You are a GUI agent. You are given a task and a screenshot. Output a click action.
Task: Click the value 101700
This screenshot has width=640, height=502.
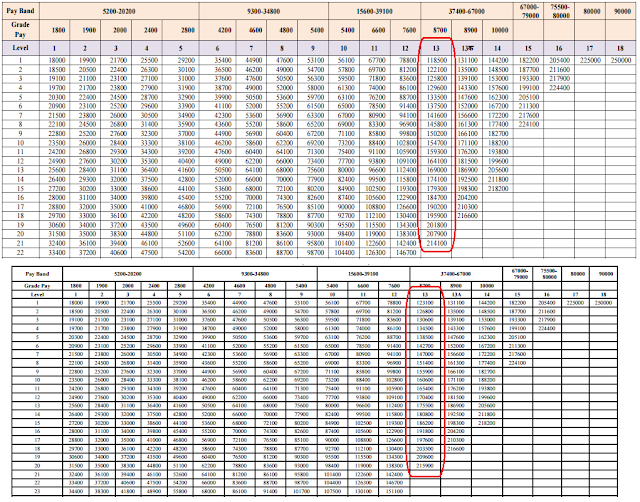click(301, 491)
